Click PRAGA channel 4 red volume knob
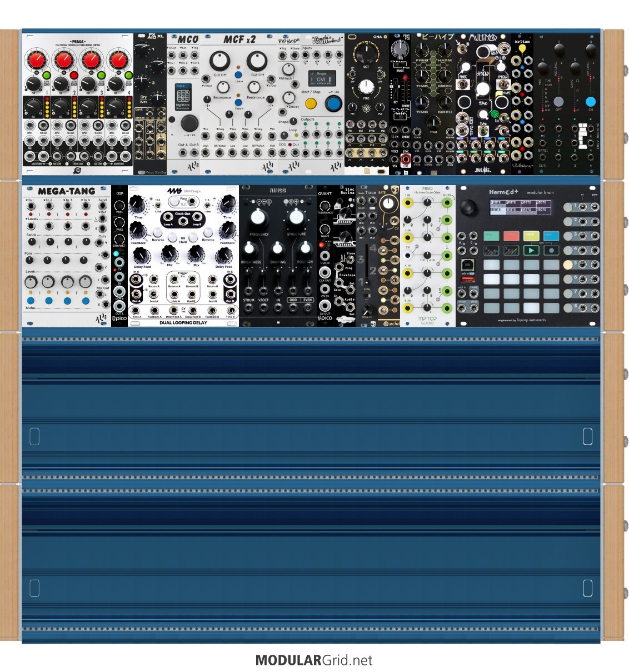The image size is (629, 672). pyautogui.click(x=118, y=60)
